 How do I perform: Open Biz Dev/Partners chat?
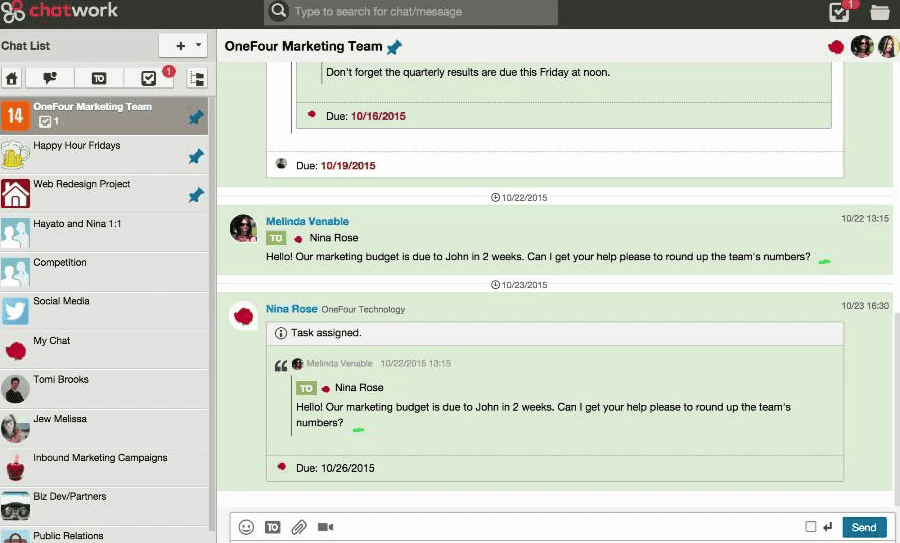tap(104, 506)
